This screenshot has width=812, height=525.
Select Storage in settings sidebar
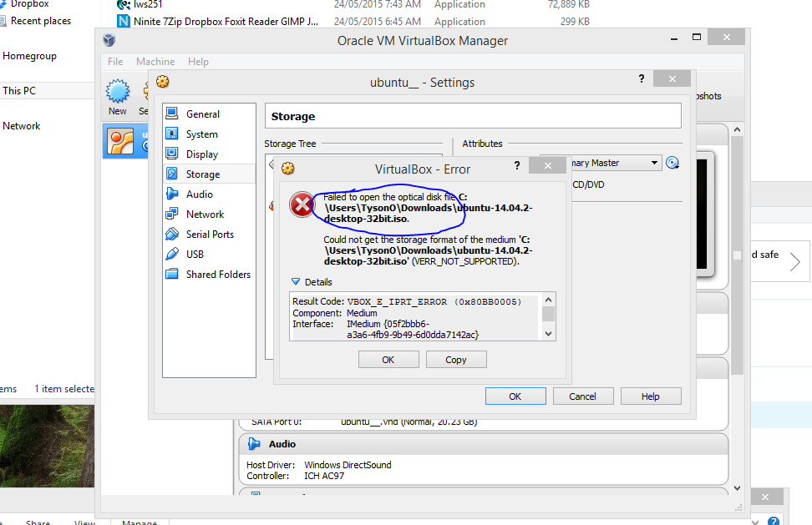click(209, 174)
